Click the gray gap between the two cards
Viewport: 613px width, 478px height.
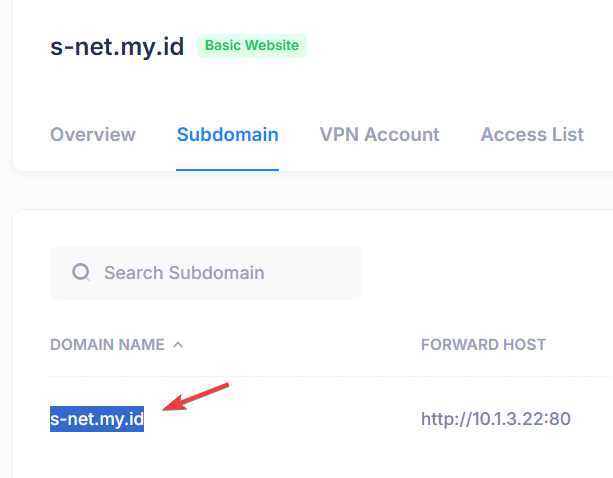(313, 190)
